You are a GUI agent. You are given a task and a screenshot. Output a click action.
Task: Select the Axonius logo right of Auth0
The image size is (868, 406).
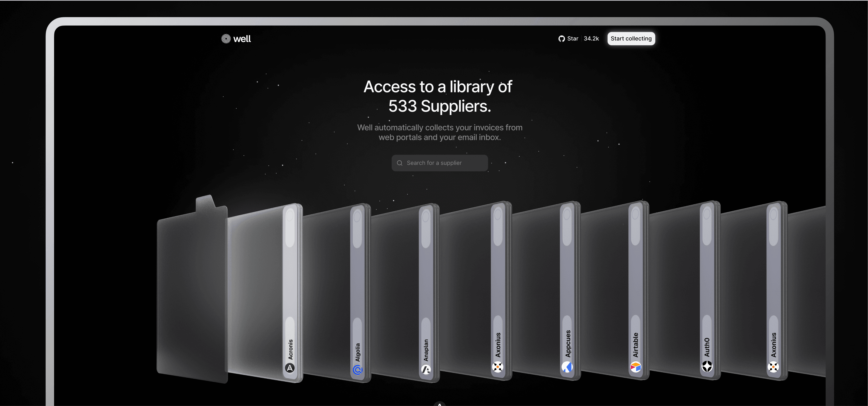(773, 367)
